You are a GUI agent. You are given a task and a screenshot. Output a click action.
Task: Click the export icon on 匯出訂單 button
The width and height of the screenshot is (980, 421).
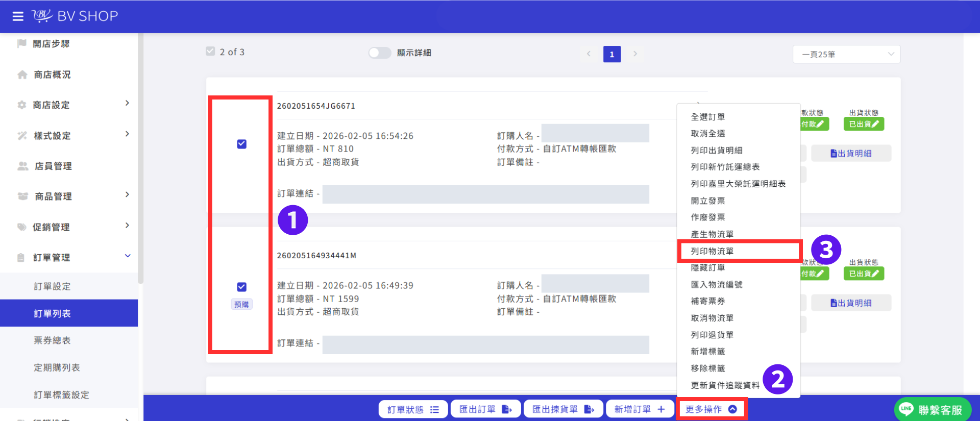(507, 409)
